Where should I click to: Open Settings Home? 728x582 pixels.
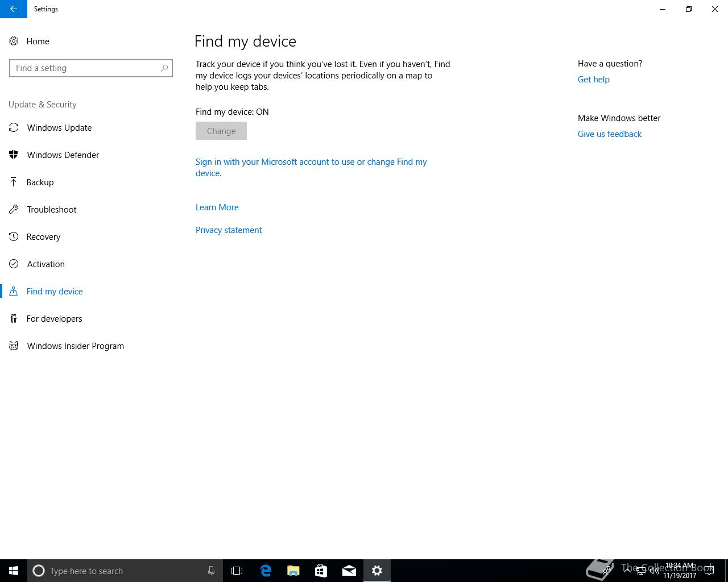tap(30, 41)
